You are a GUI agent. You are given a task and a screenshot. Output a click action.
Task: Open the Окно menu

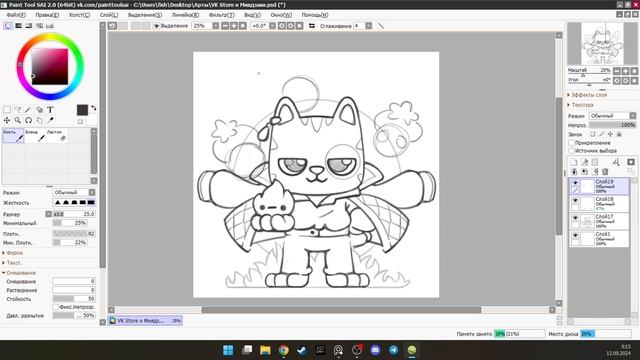pos(281,15)
